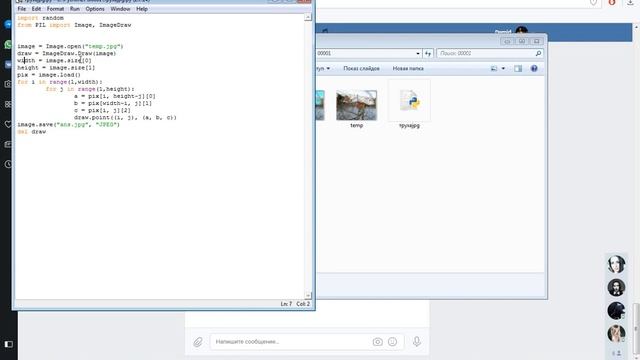Open chat with first avatar in contacts strip
The width and height of the screenshot is (640, 360).
(x=616, y=264)
